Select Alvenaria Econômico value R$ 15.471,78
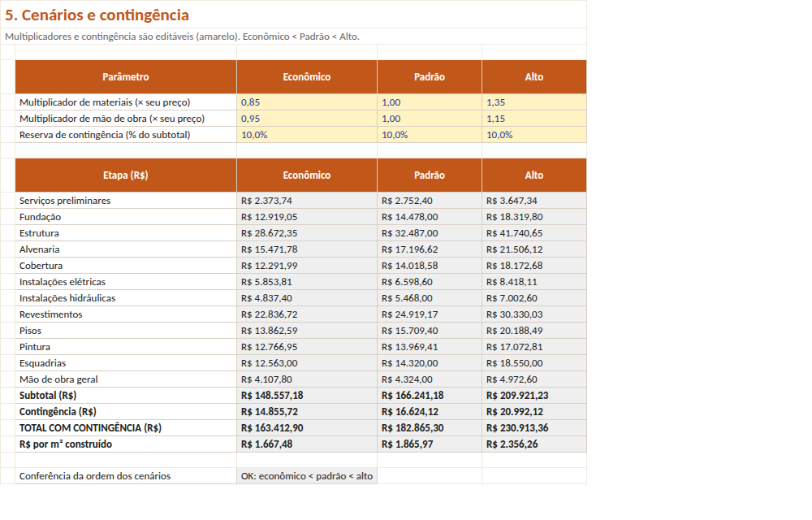This screenshot has height=520, width=812. tap(307, 249)
